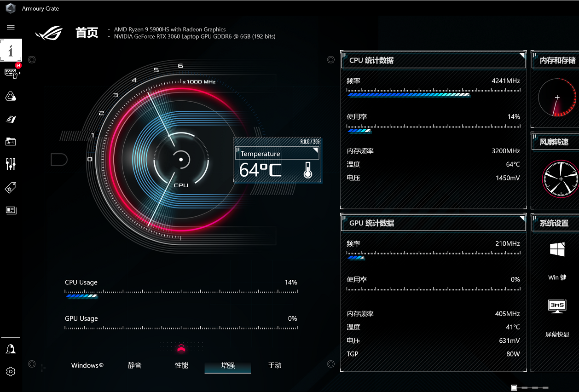Image resolution: width=579 pixels, height=392 pixels.
Task: Expand CPU 统计数据 panel corner triangle
Action: [521, 56]
